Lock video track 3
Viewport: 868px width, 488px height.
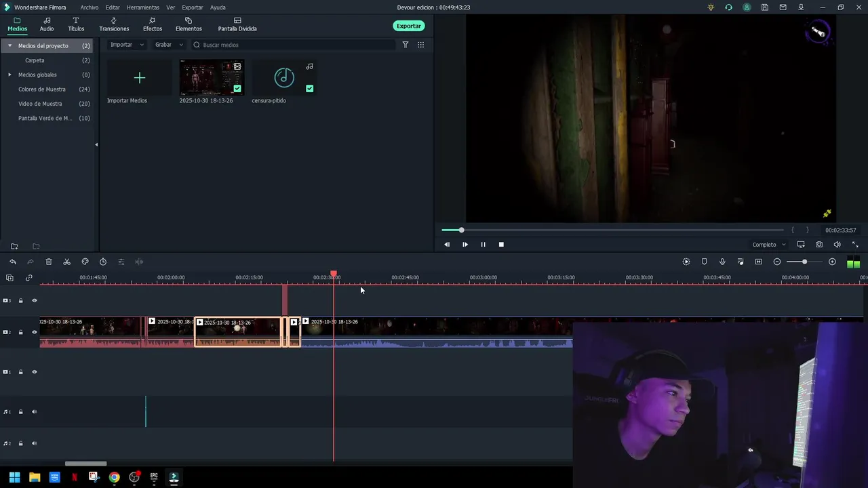pos(20,300)
